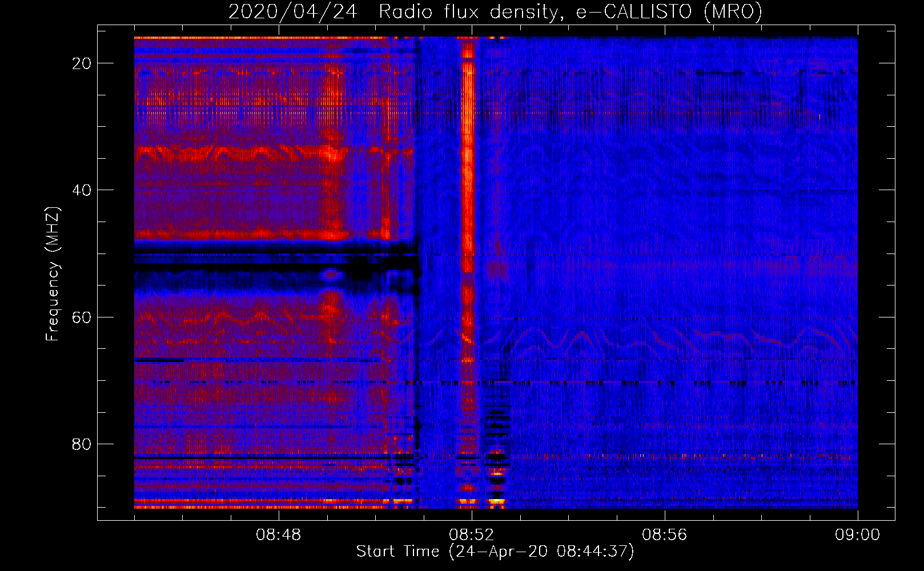Viewport: 924px width, 571px height.
Task: Click the 'Start Time (24-Apr-20 08:44:37)' x-axis label
Action: point(495,552)
